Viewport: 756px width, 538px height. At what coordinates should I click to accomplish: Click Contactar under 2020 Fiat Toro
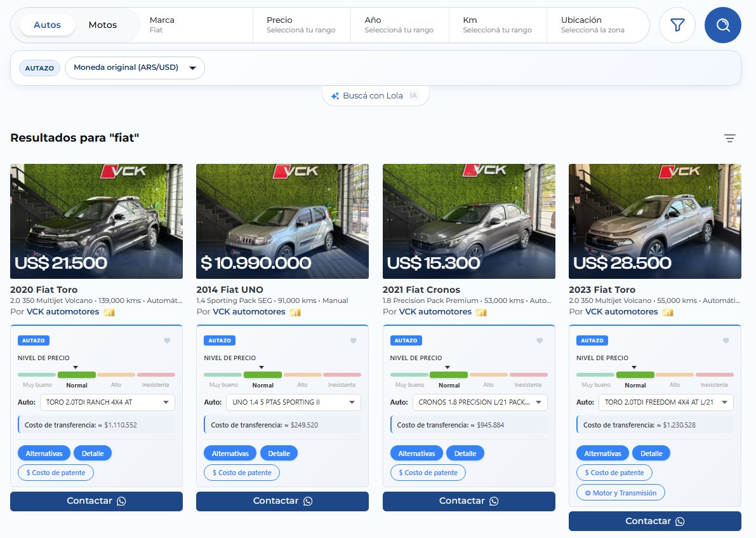pyautogui.click(x=96, y=501)
